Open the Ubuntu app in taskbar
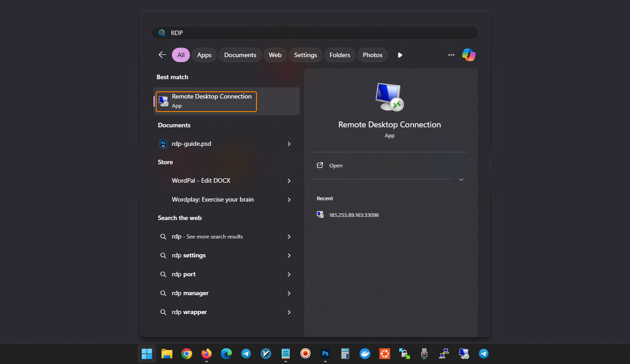Image resolution: width=630 pixels, height=364 pixels. [384, 354]
